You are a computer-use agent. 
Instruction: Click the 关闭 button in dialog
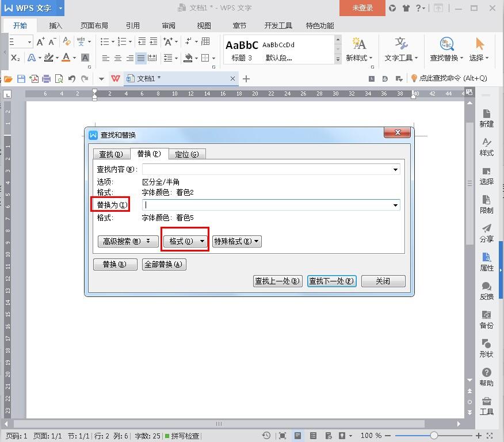tap(383, 281)
